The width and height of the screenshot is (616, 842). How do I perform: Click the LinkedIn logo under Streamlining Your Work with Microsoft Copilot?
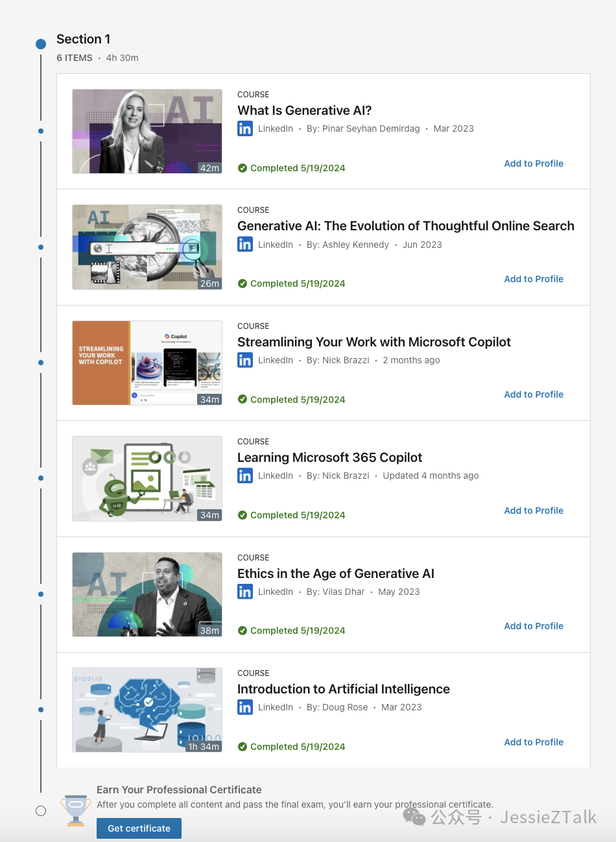(245, 360)
